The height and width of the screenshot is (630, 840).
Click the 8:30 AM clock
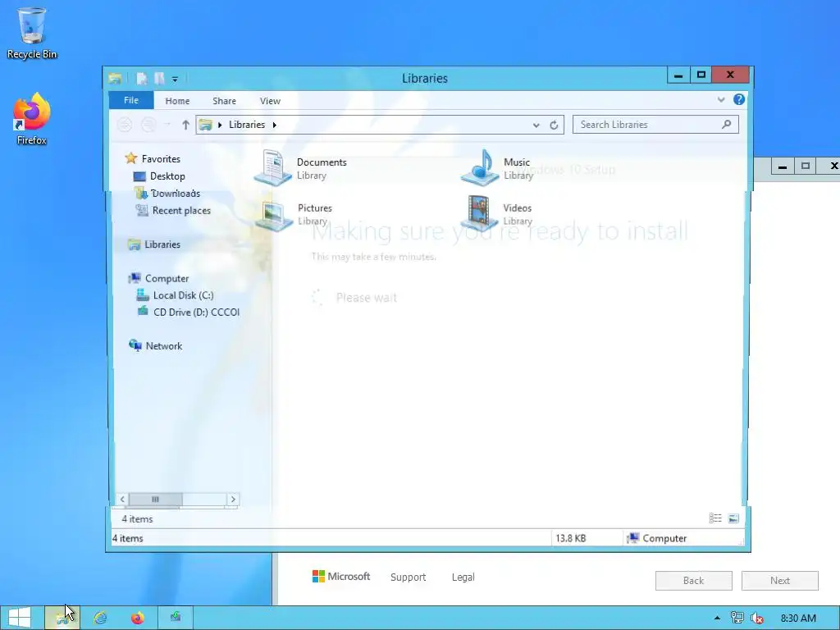point(798,619)
